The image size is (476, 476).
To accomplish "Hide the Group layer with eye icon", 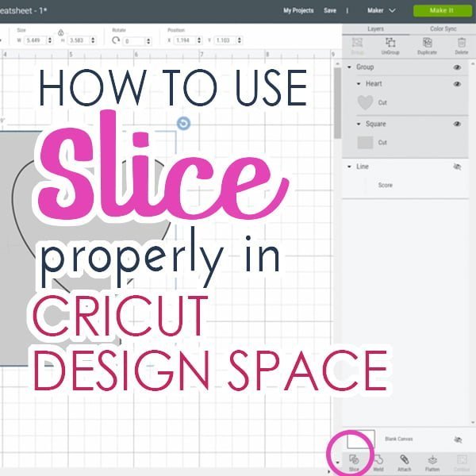I will pos(457,67).
